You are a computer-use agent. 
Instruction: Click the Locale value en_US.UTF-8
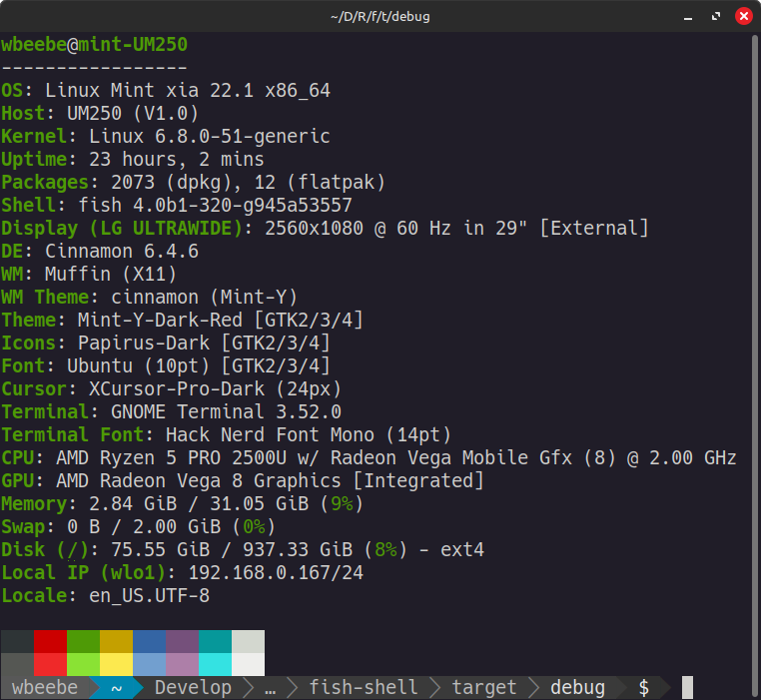tap(149, 595)
